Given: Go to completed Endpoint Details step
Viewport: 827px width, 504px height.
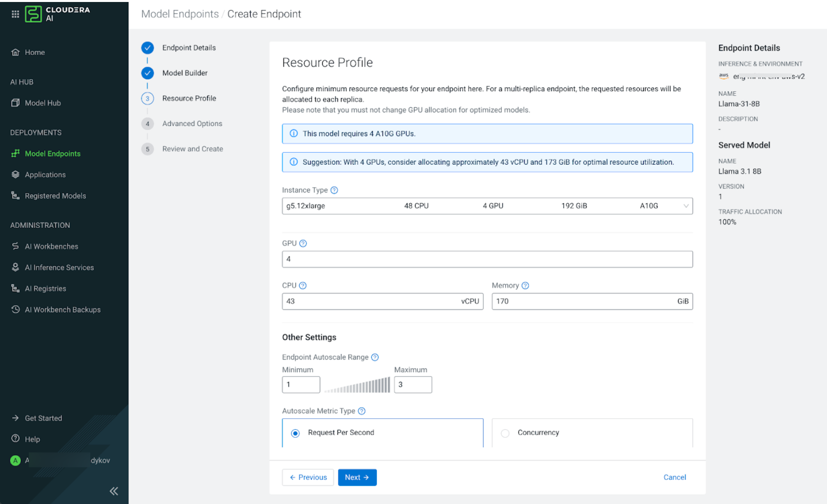Looking at the screenshot, I should pos(189,48).
